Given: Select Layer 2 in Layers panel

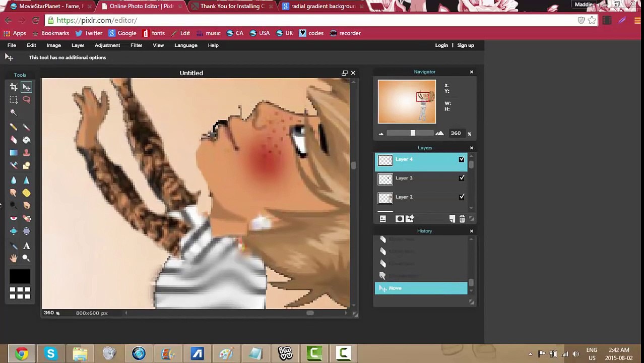Looking at the screenshot, I should click(x=421, y=197).
